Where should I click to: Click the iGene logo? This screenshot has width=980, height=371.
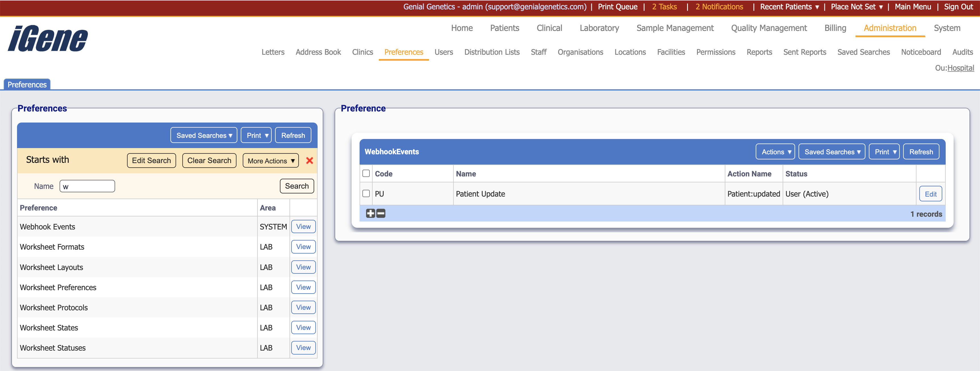[48, 38]
